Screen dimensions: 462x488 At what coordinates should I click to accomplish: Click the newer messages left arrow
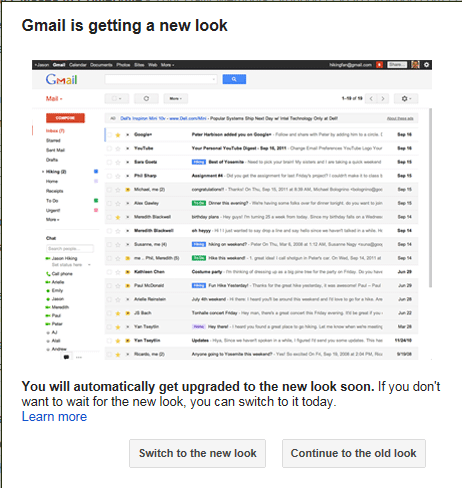(x=371, y=99)
